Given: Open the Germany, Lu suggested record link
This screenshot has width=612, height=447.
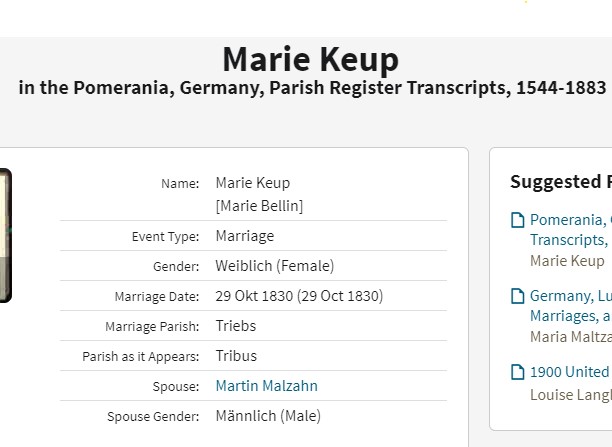Looking at the screenshot, I should pyautogui.click(x=571, y=306).
